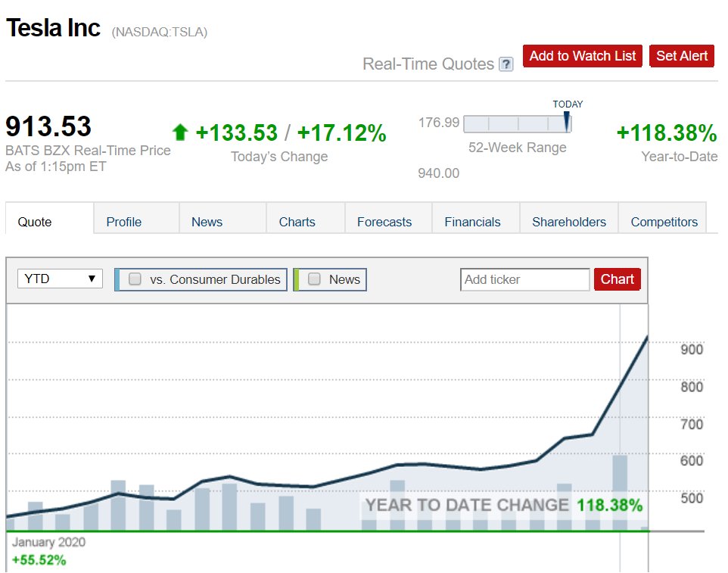Screen dimensions: 728x573
Task: Click the 913.53 current price
Action: point(48,126)
